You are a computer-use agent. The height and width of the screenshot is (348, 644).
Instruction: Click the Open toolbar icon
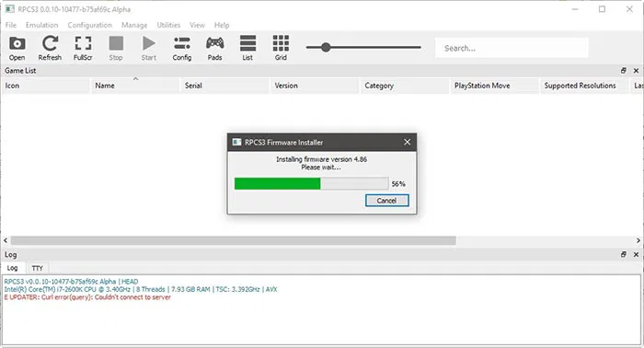coord(17,48)
